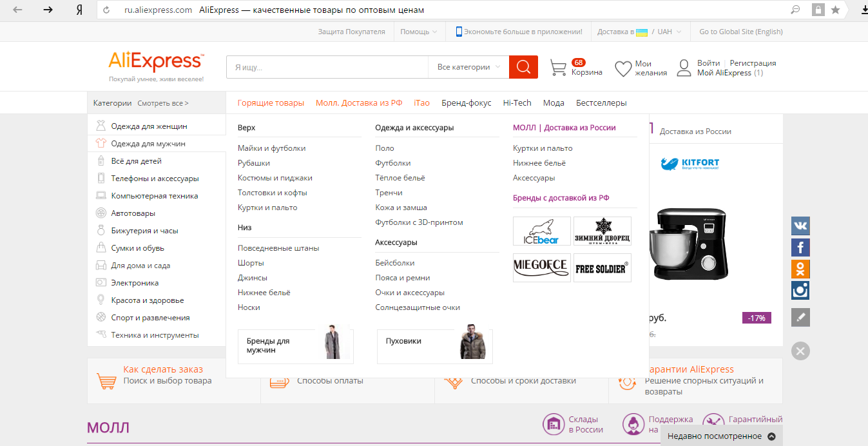Click the orange search magnifier button

(523, 67)
